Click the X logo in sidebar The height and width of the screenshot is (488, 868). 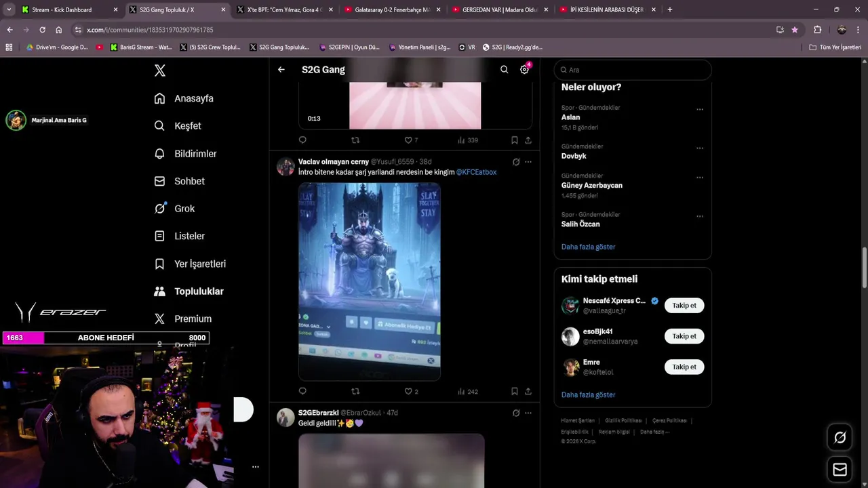coord(159,70)
